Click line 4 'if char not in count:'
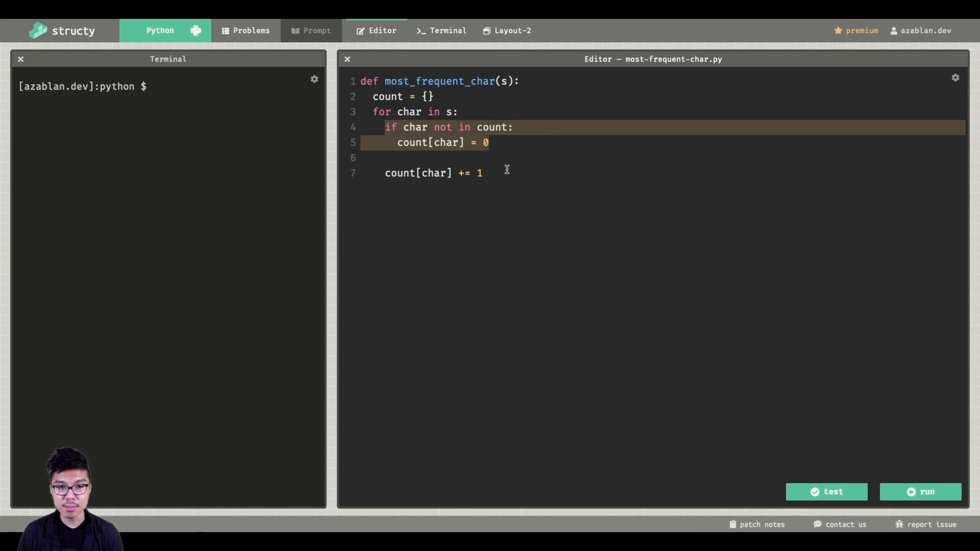The image size is (980, 551). click(449, 127)
